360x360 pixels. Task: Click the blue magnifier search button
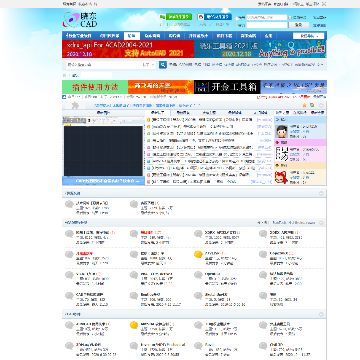[x=163, y=65]
